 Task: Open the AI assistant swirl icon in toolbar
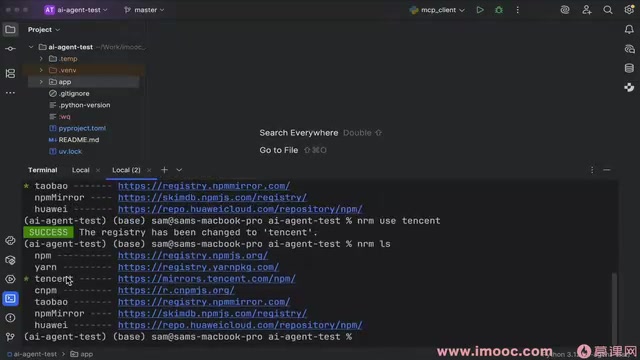565,10
